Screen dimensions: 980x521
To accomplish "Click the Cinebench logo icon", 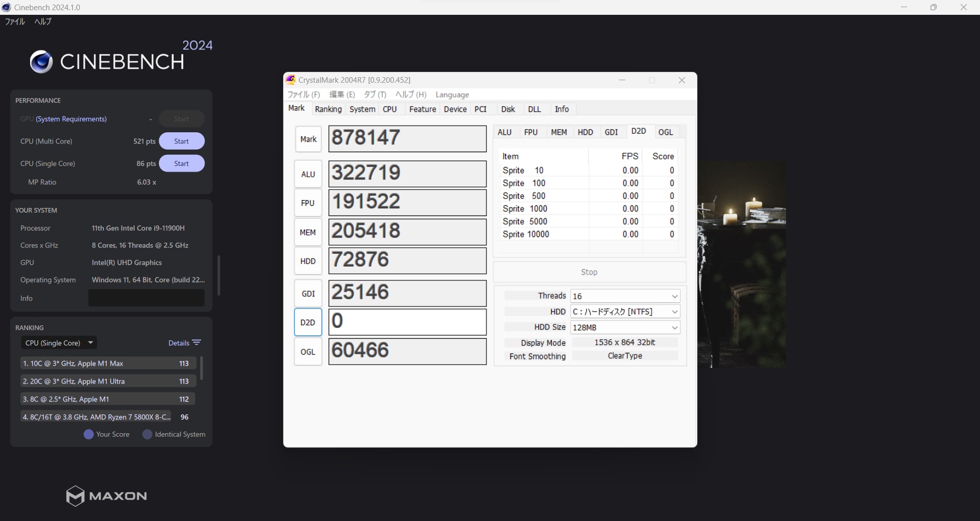I will click(x=41, y=62).
